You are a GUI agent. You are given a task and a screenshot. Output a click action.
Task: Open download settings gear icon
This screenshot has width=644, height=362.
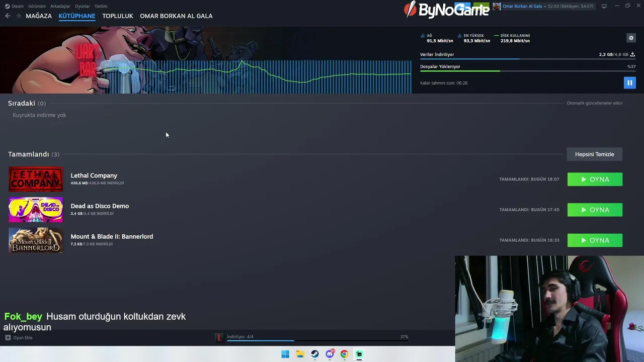(x=631, y=38)
